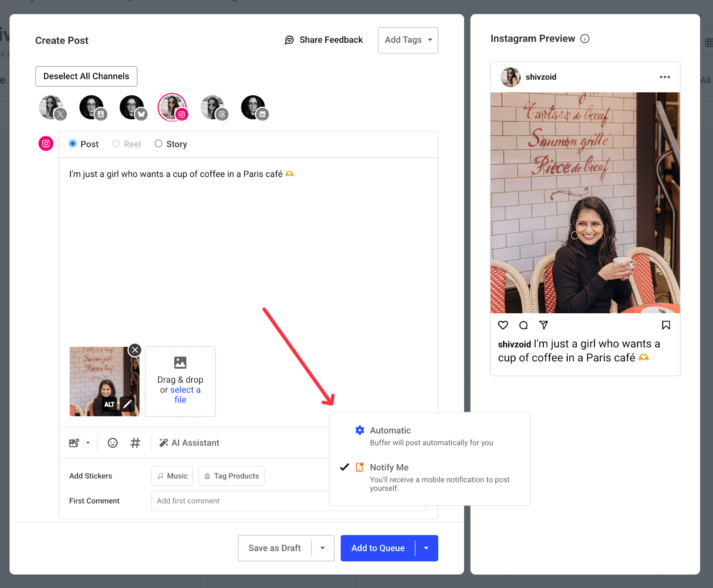Open the Add Tags dropdown
The image size is (713, 588).
(x=407, y=40)
